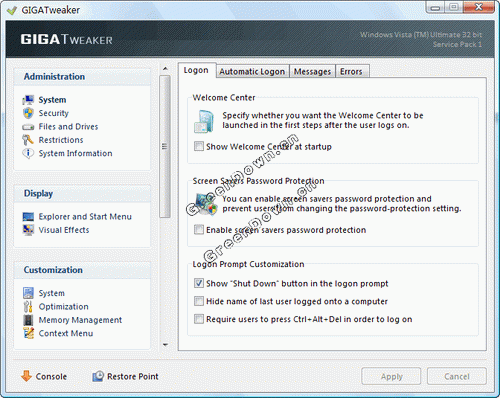Screen dimensions: 500x398
Task: Click the Customization System icon
Action: click(28, 293)
